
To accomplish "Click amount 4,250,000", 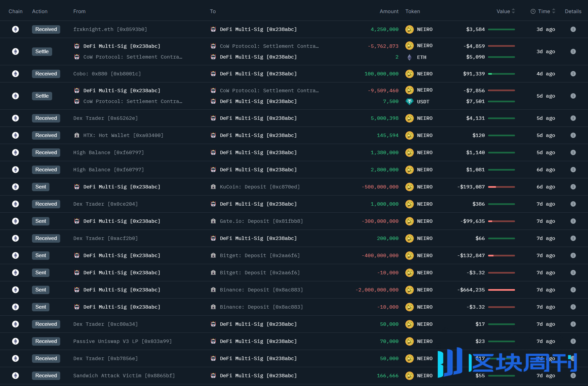I will [x=384, y=29].
